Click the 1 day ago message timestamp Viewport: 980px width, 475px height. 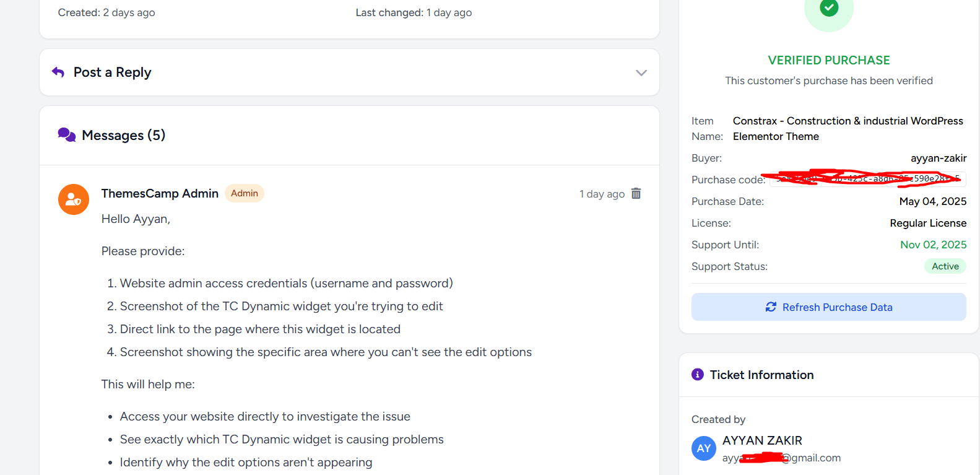point(602,194)
